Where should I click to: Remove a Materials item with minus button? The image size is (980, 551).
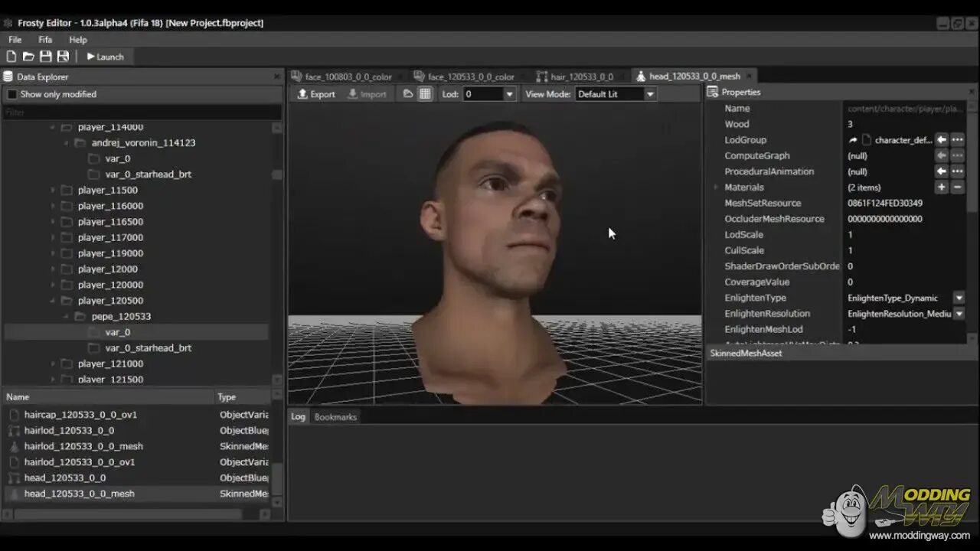(x=957, y=187)
